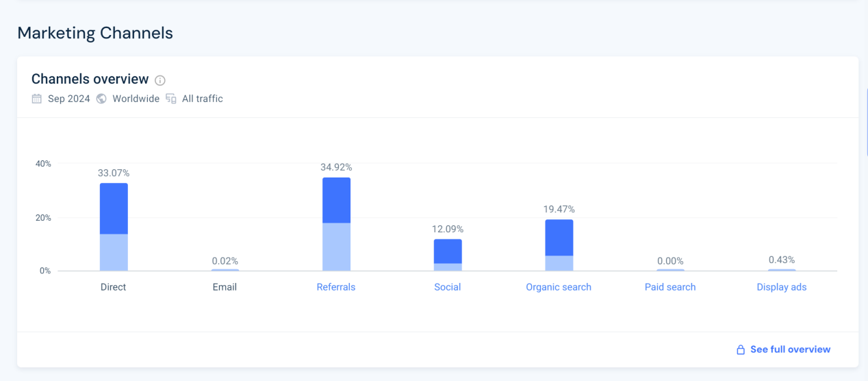This screenshot has height=381, width=868.
Task: Click the globe icon before Worldwide
Action: [x=101, y=99]
